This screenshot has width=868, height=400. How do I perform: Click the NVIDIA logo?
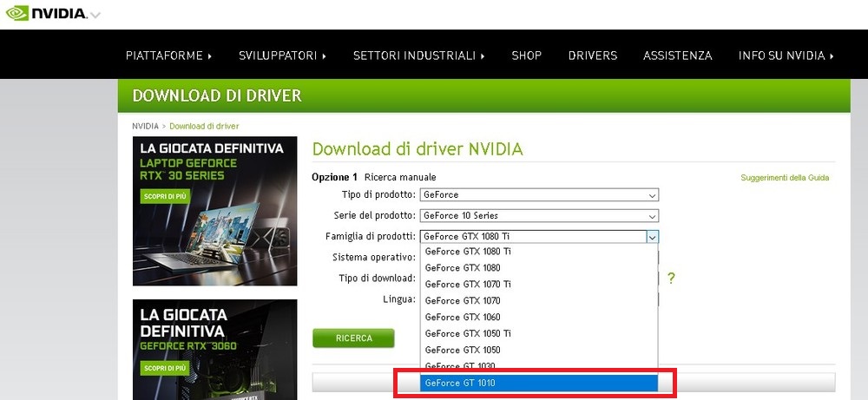47,13
